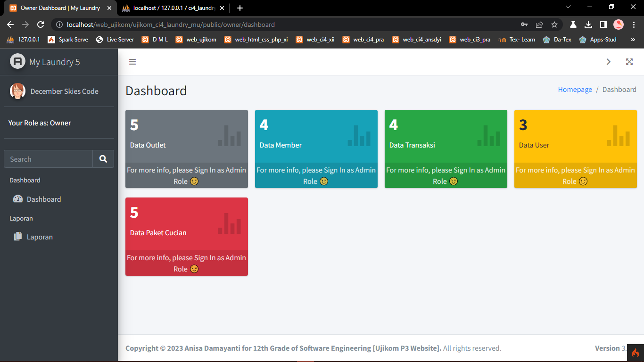Image resolution: width=644 pixels, height=362 pixels.
Task: Reload the page with the refresh icon
Action: pos(41,24)
